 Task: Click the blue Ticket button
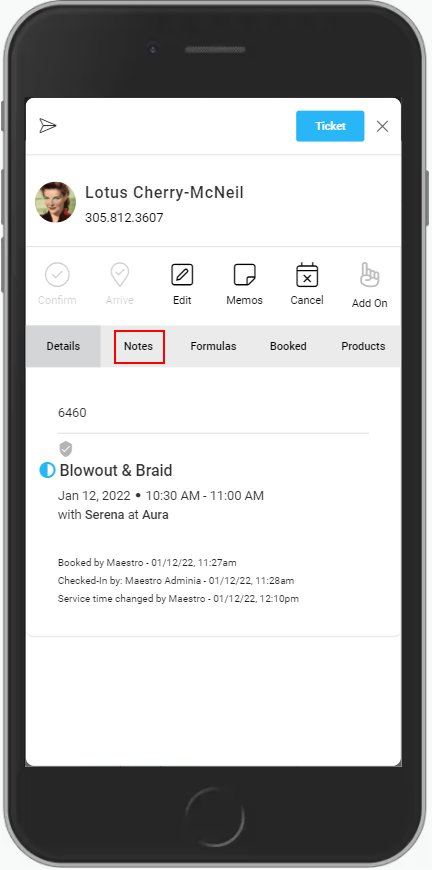[x=330, y=126]
